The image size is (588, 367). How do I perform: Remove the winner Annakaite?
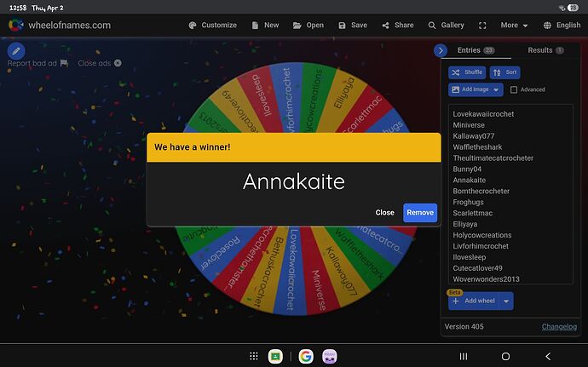419,213
